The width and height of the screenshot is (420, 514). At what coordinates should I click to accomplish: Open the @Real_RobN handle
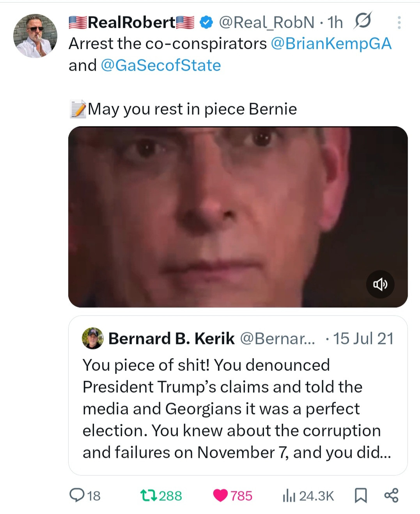266,23
